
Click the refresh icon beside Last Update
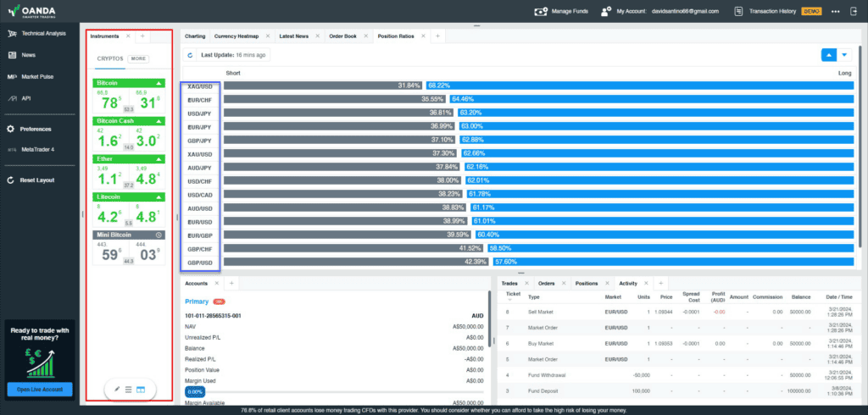point(191,55)
